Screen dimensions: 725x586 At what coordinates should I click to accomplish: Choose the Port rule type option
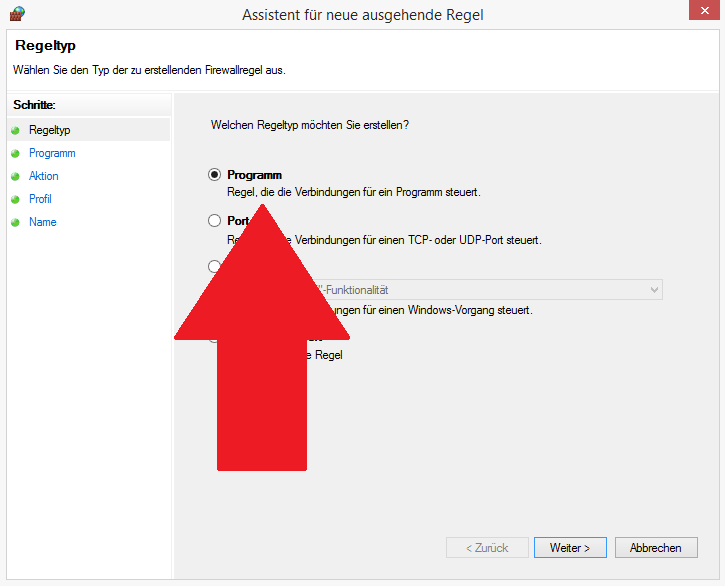pyautogui.click(x=214, y=221)
